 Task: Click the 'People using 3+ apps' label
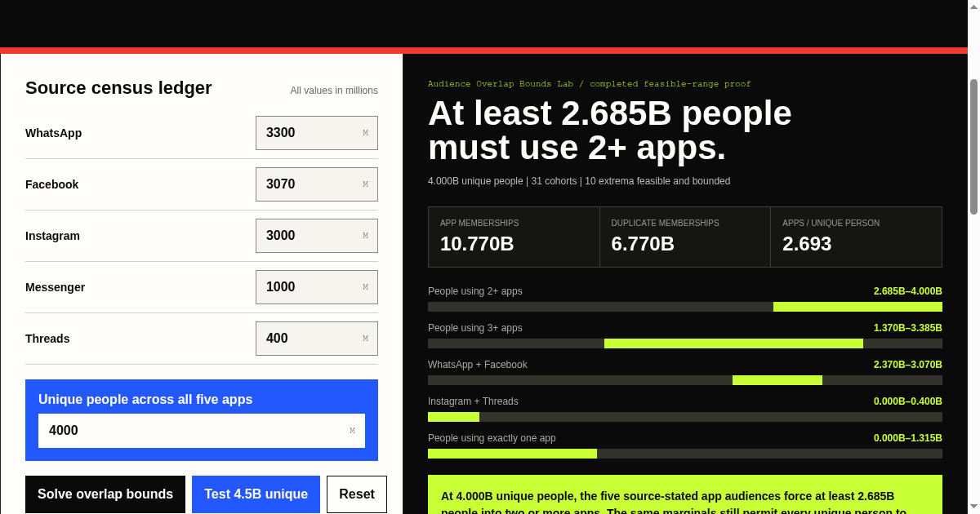pos(475,328)
